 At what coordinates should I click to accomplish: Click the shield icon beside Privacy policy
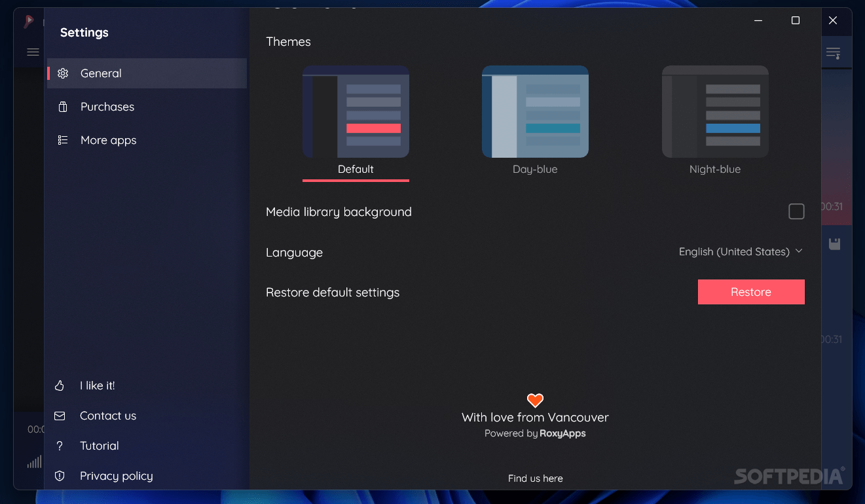(x=59, y=476)
